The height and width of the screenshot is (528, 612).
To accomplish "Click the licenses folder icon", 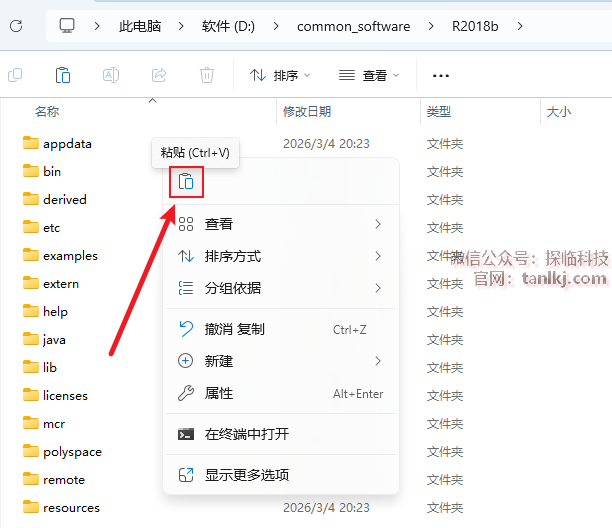I will coord(31,395).
